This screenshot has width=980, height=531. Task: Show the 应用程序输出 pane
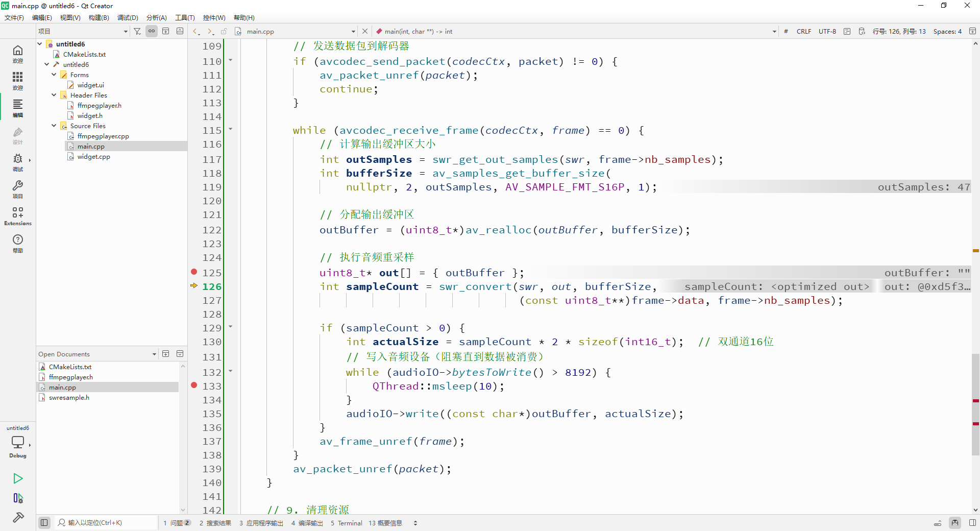[x=261, y=523]
